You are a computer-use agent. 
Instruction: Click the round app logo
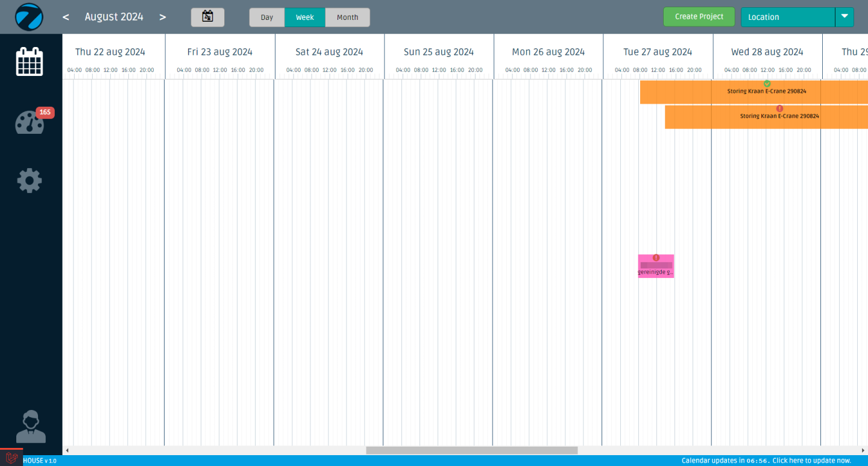tap(30, 17)
